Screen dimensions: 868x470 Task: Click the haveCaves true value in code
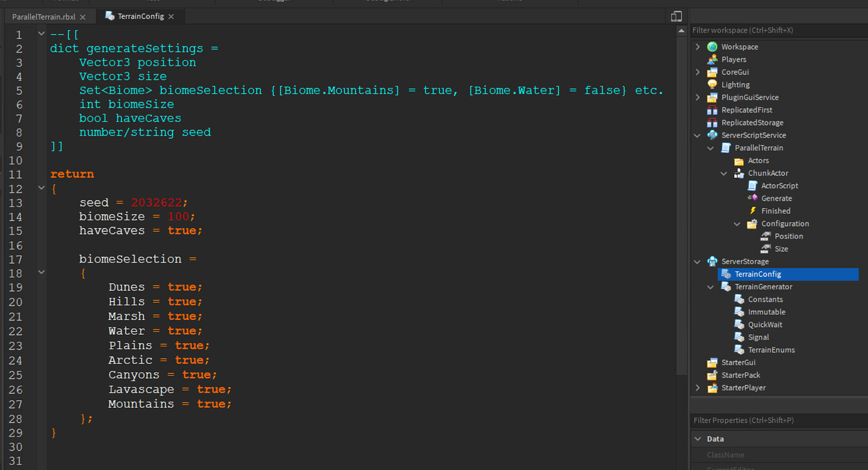182,231
